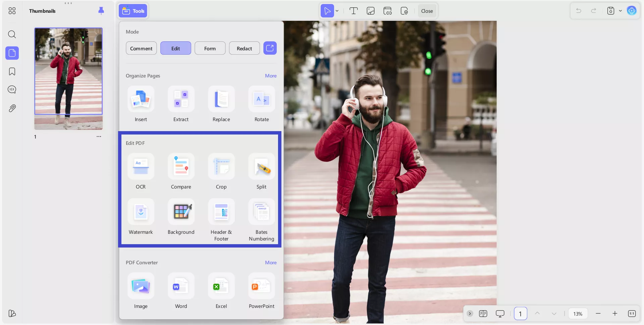Open the Tools menu

[x=133, y=11]
